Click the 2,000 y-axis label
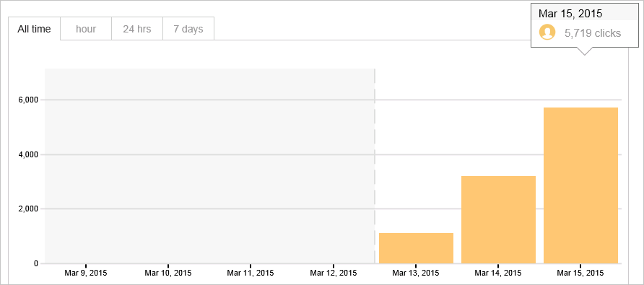This screenshot has width=644, height=285. coord(28,209)
